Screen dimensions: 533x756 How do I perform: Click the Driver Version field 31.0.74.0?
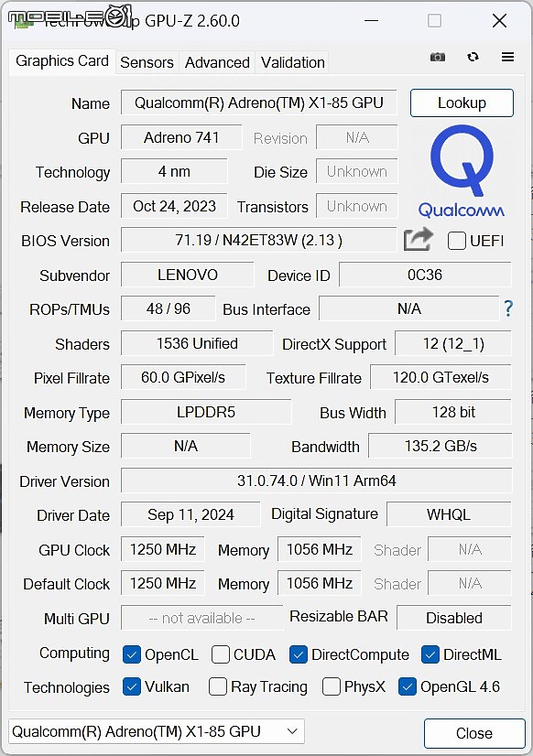click(316, 481)
